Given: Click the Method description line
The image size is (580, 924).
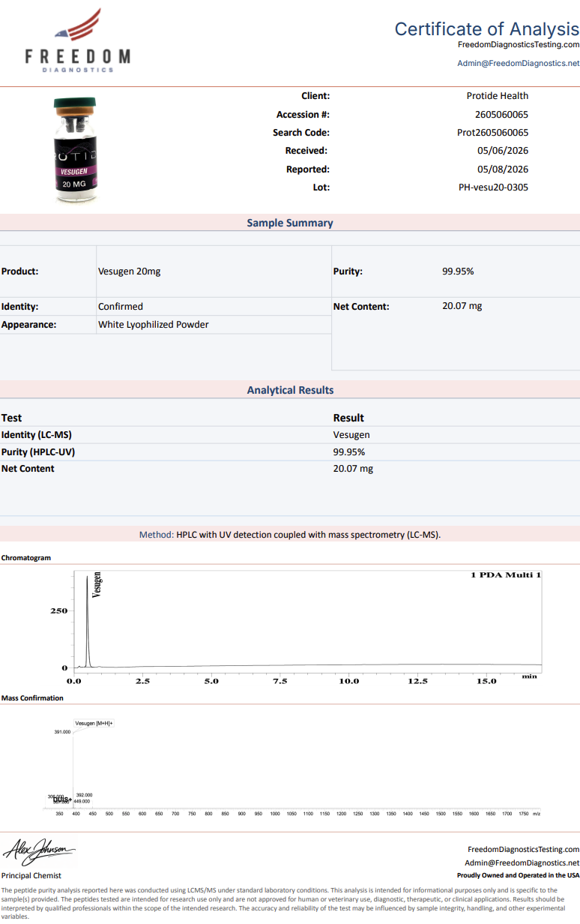Looking at the screenshot, I should (x=290, y=535).
